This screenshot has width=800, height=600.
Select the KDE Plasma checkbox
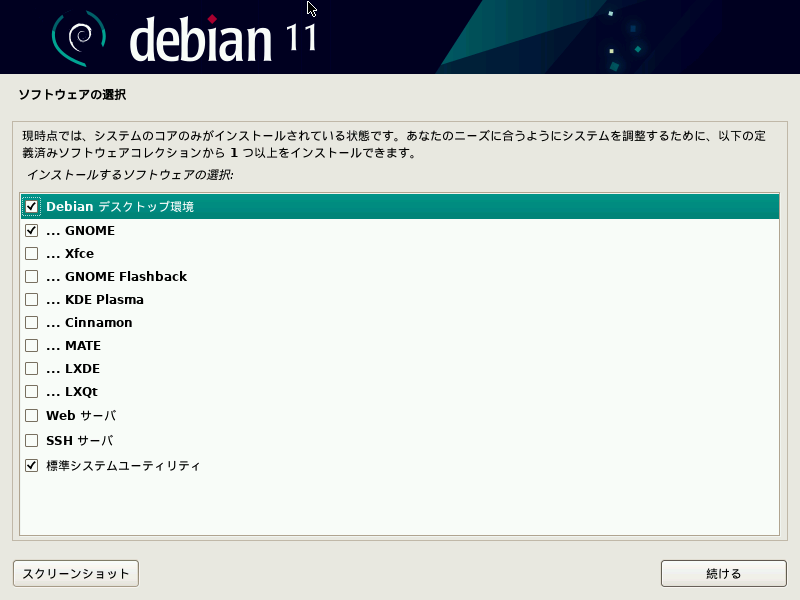click(x=32, y=299)
